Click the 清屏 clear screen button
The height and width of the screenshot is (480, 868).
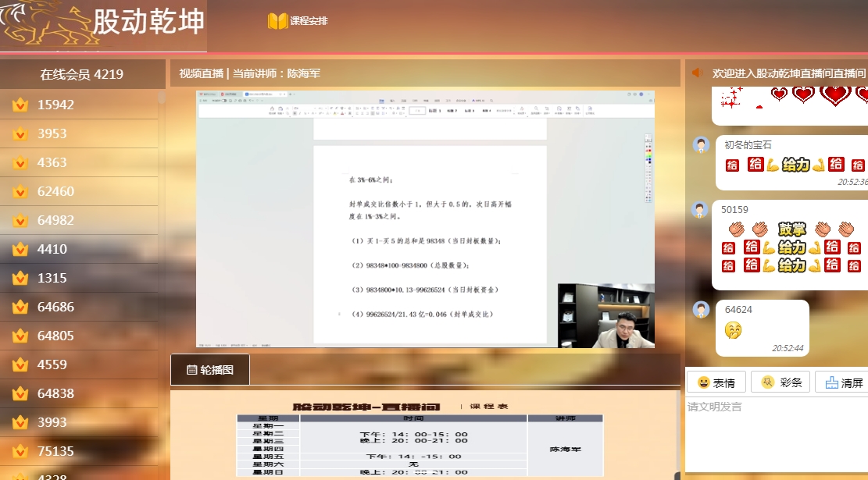pos(844,382)
